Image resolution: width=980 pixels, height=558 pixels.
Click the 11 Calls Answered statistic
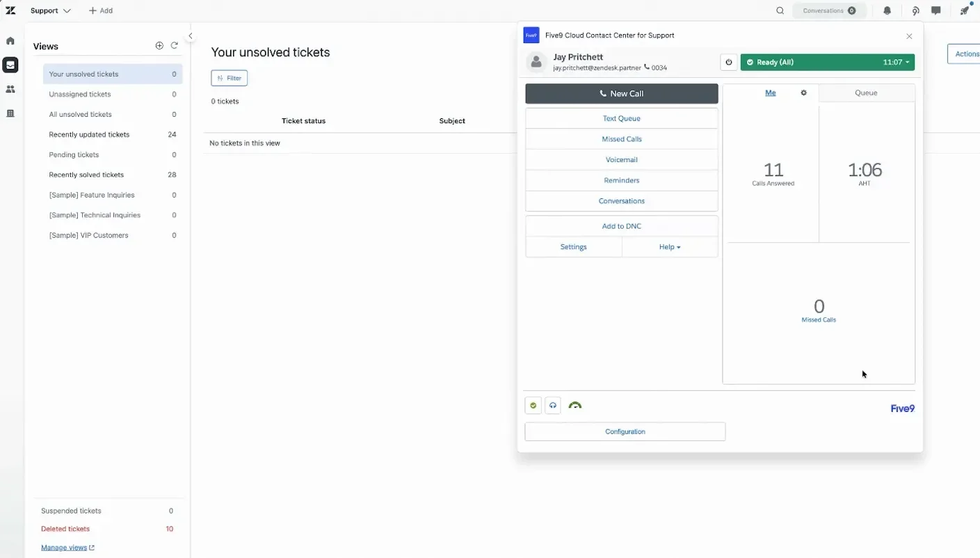click(773, 173)
